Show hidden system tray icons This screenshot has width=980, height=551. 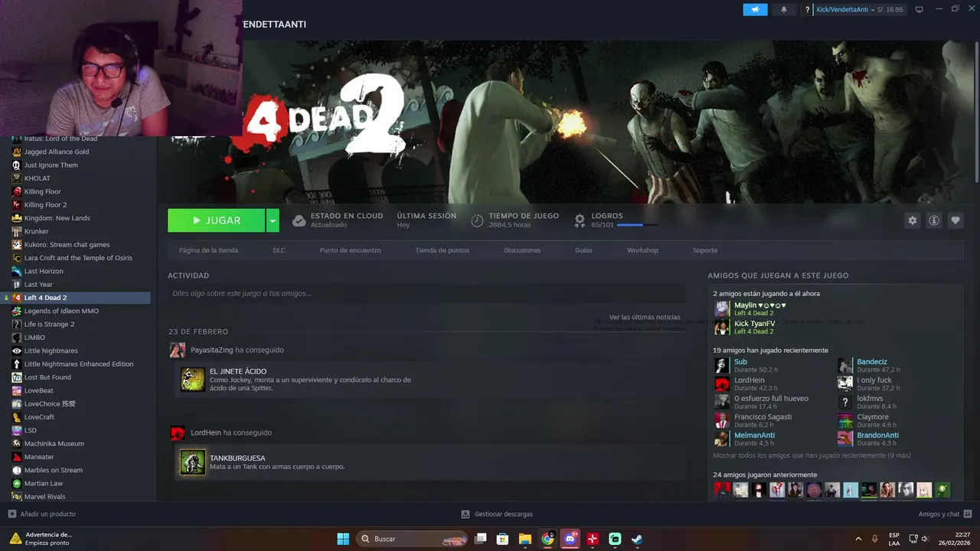858,539
